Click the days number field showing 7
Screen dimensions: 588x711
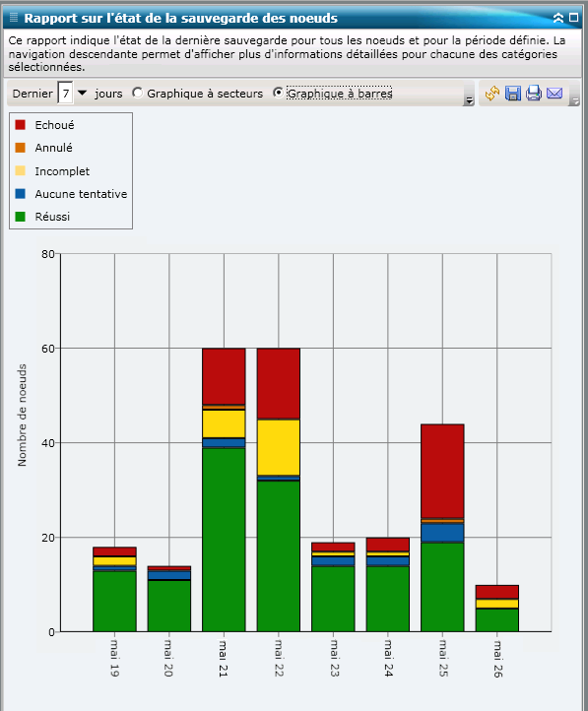coord(66,94)
